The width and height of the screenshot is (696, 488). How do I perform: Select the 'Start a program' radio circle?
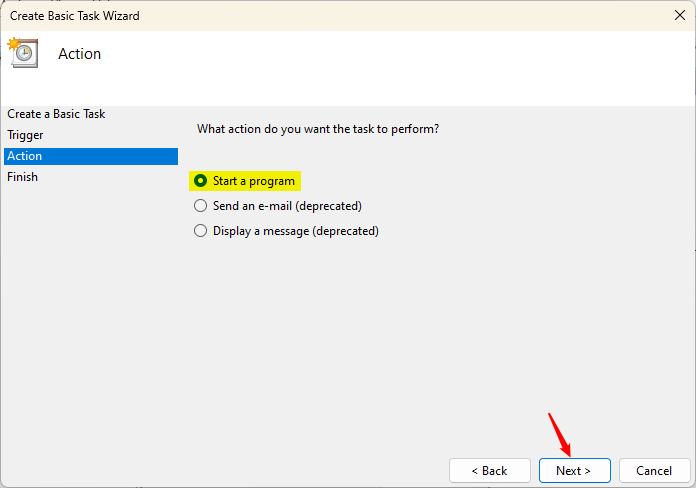201,181
